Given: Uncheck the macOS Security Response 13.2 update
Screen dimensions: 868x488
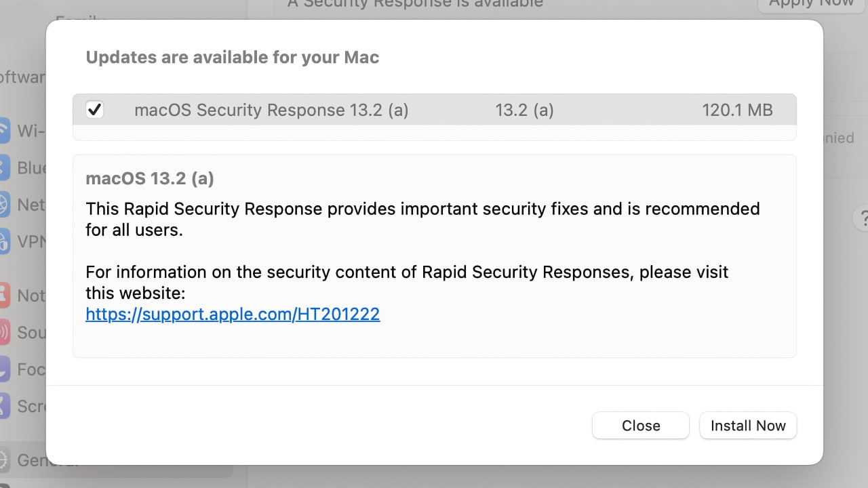Looking at the screenshot, I should (94, 109).
